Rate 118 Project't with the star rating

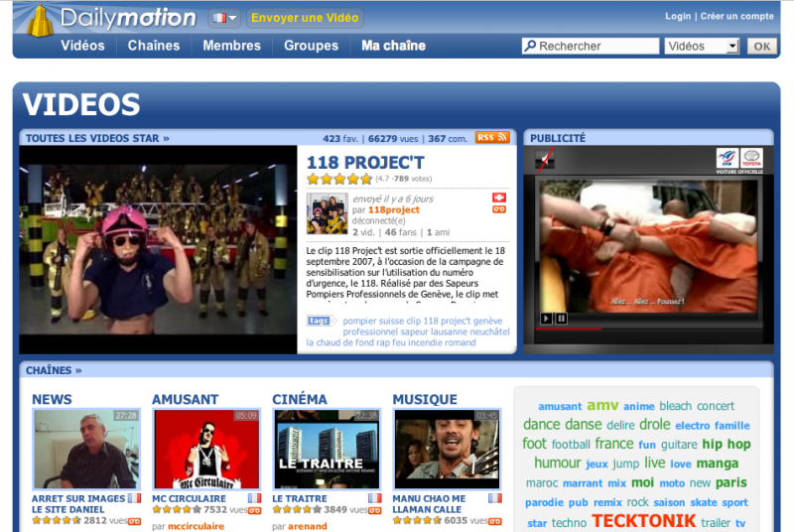(338, 180)
